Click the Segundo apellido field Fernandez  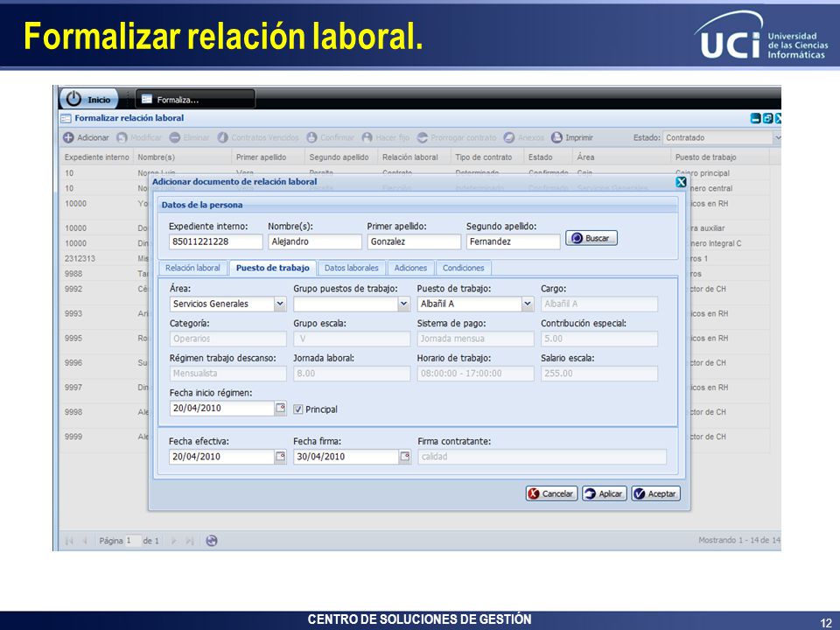[514, 241]
